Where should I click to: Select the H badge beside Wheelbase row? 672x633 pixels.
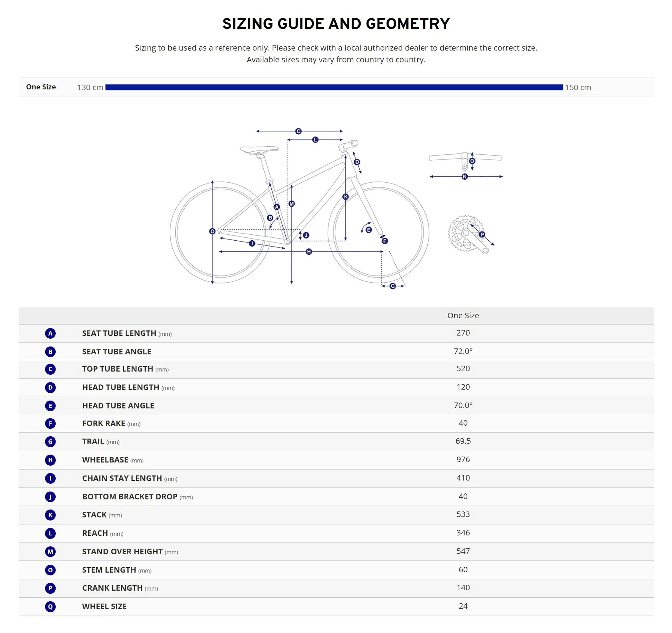pos(50,460)
